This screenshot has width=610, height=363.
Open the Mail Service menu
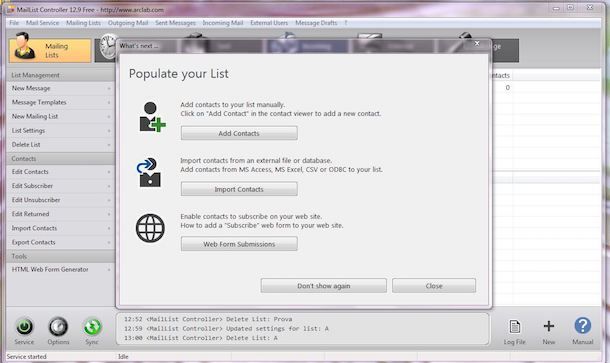coord(42,23)
